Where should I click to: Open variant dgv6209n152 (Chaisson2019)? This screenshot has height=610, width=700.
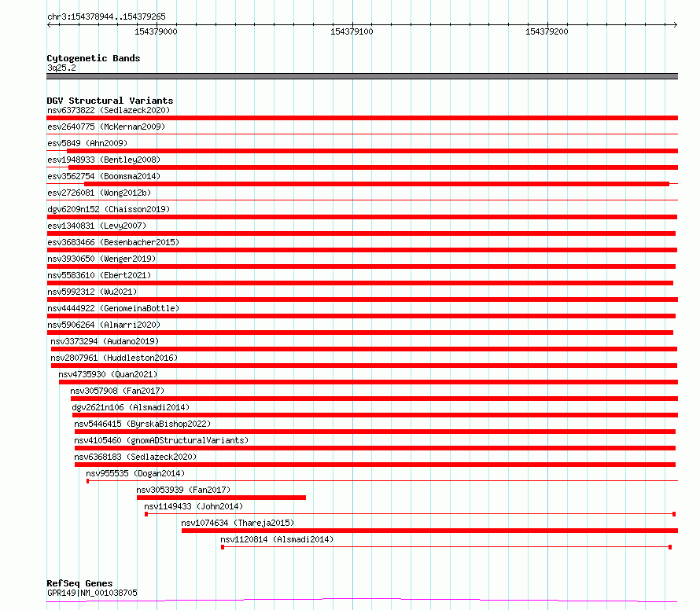(109, 209)
